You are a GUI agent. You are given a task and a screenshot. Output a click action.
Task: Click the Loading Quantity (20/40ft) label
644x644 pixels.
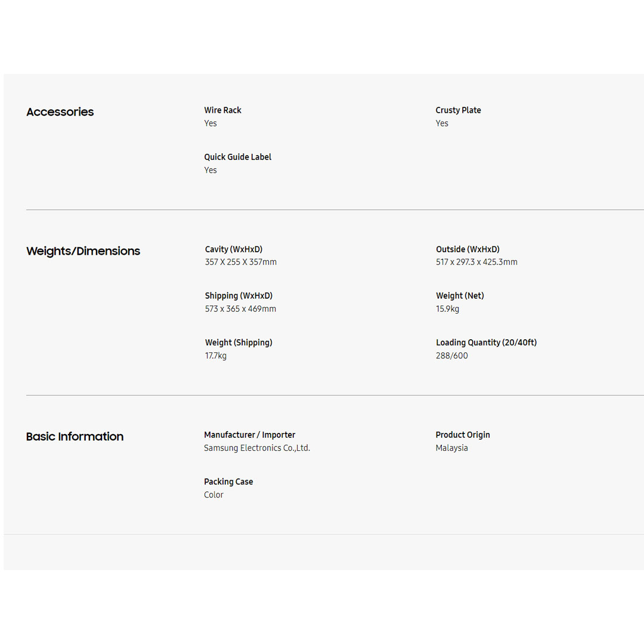(486, 343)
